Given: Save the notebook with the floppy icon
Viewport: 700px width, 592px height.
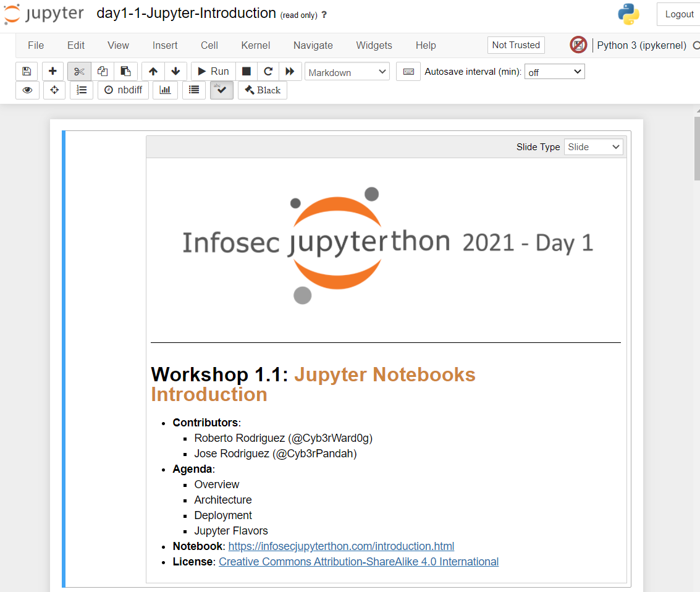Looking at the screenshot, I should (27, 72).
